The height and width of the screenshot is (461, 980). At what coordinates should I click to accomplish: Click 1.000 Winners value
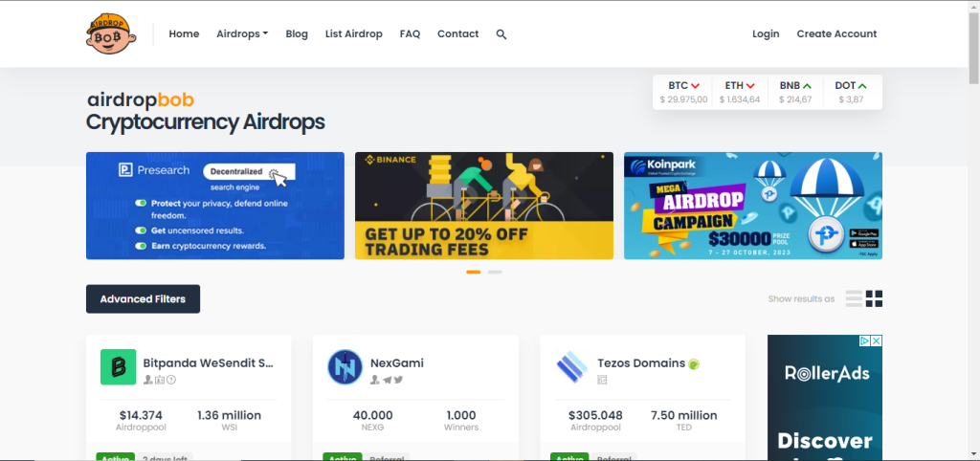[x=461, y=415]
